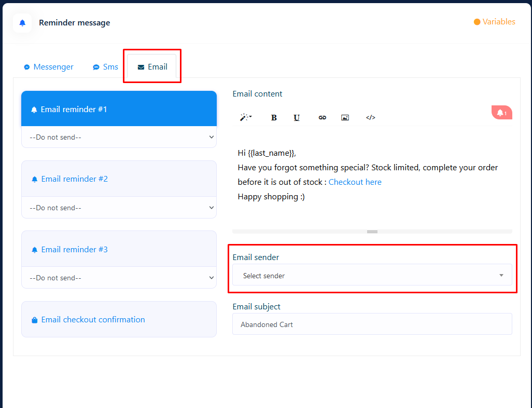Open Email checkout confirmation section
This screenshot has height=408, width=532.
click(x=119, y=319)
